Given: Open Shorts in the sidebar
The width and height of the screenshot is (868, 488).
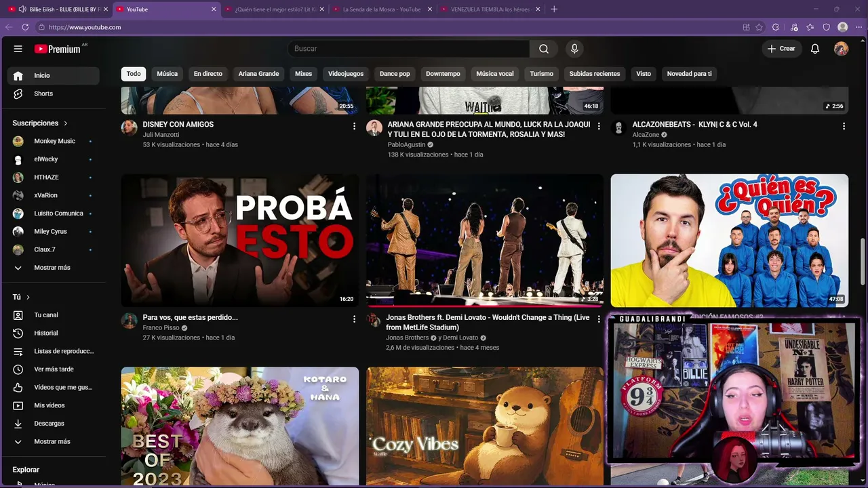Looking at the screenshot, I should [x=53, y=94].
